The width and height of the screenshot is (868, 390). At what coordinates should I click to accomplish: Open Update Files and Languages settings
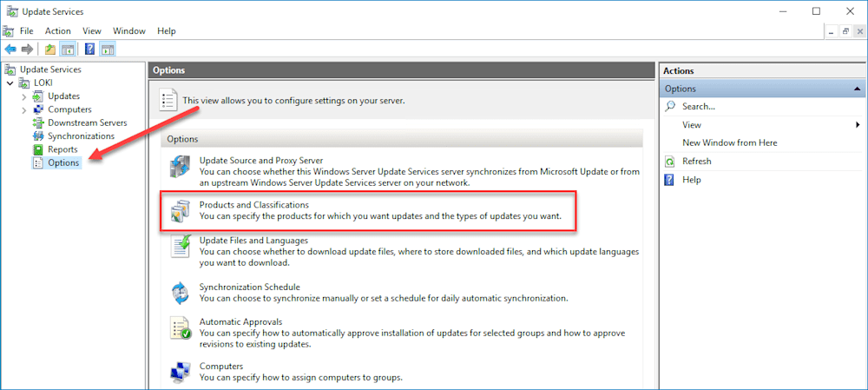click(253, 241)
